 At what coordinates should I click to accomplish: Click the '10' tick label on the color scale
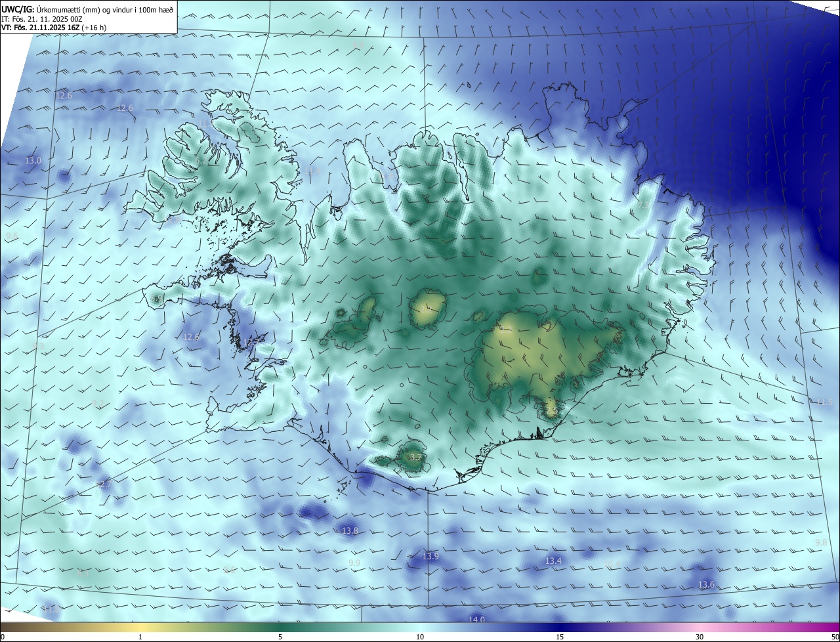click(420, 637)
